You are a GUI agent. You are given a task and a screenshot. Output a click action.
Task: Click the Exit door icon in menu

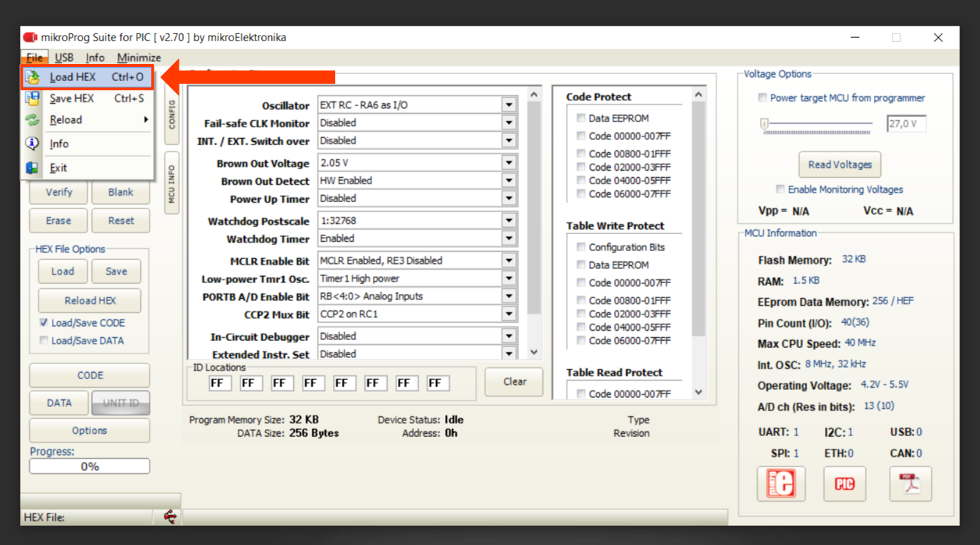point(33,168)
